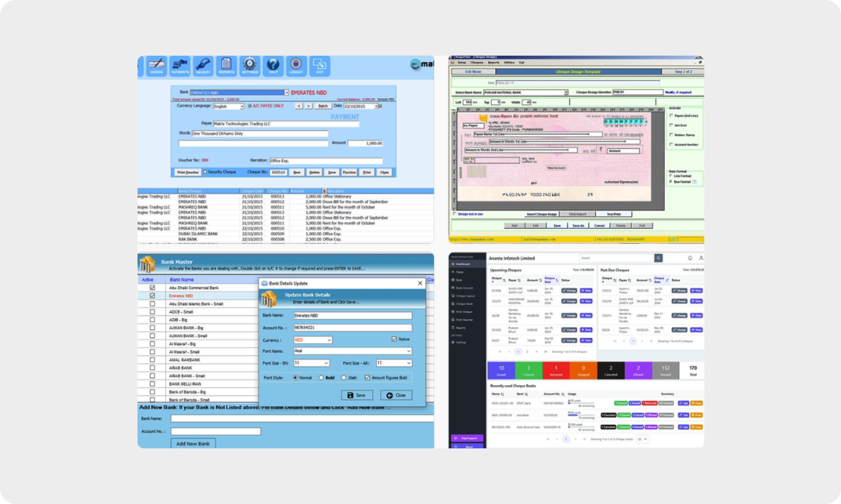Click Save in Update Bank Details
841x504 pixels.
[357, 395]
